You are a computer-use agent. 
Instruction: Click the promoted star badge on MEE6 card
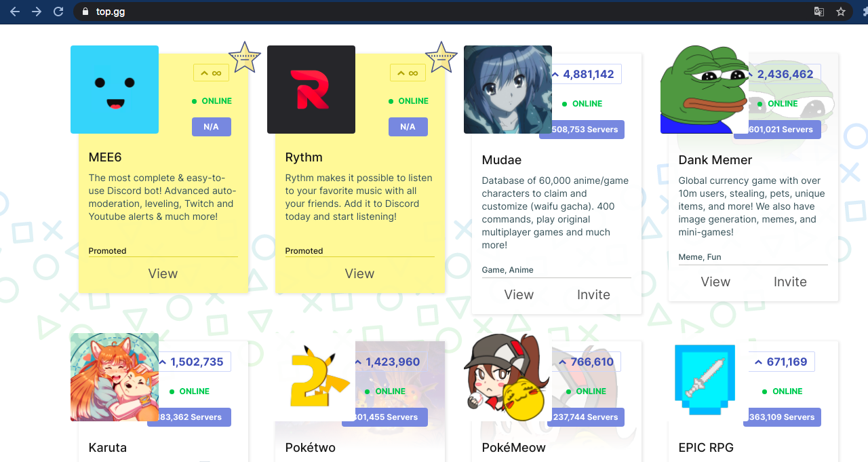(x=245, y=57)
